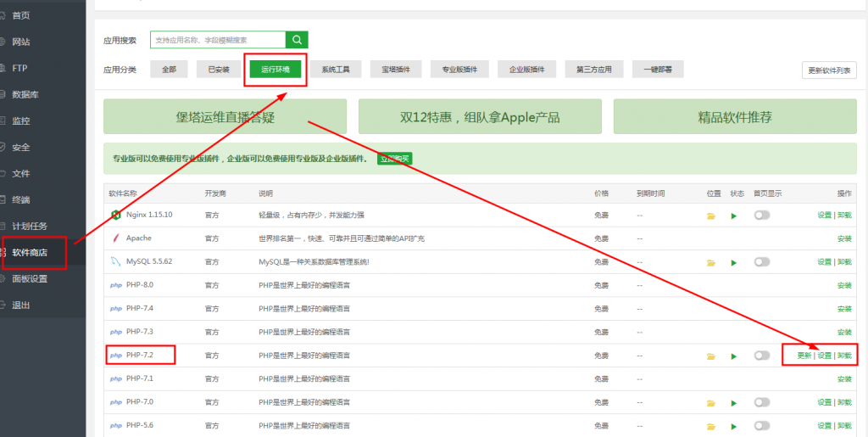Click the 双12特惠 Apple banner
The width and height of the screenshot is (868, 437).
click(x=480, y=117)
